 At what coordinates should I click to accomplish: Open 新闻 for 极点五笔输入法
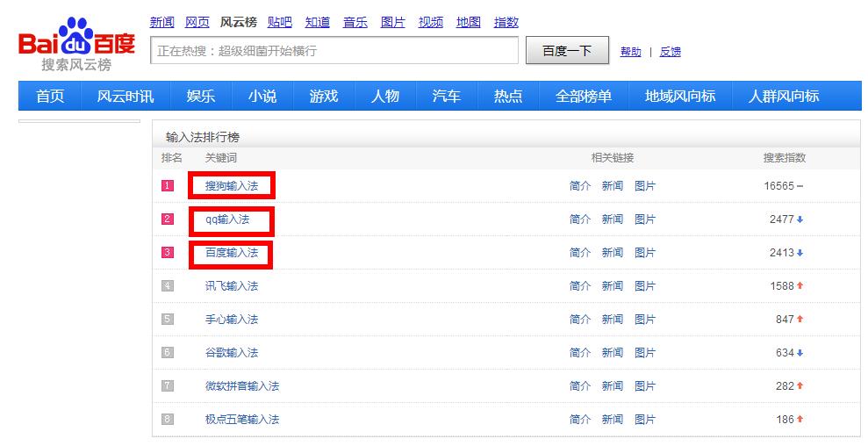(613, 420)
